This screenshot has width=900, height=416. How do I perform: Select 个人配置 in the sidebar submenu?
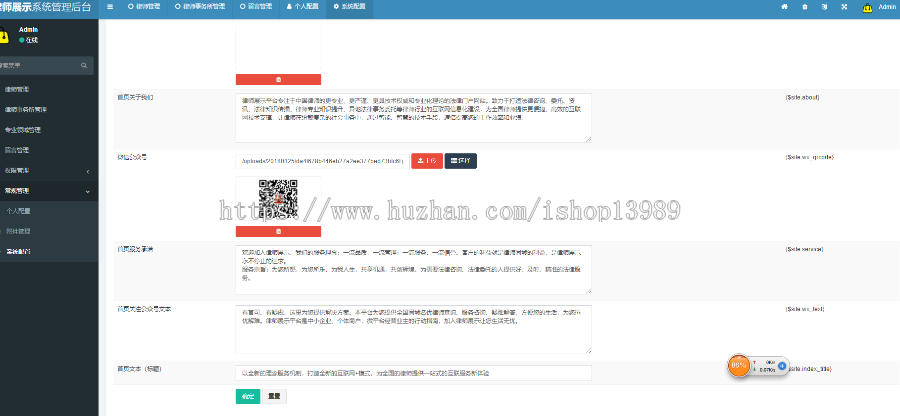pos(47,211)
